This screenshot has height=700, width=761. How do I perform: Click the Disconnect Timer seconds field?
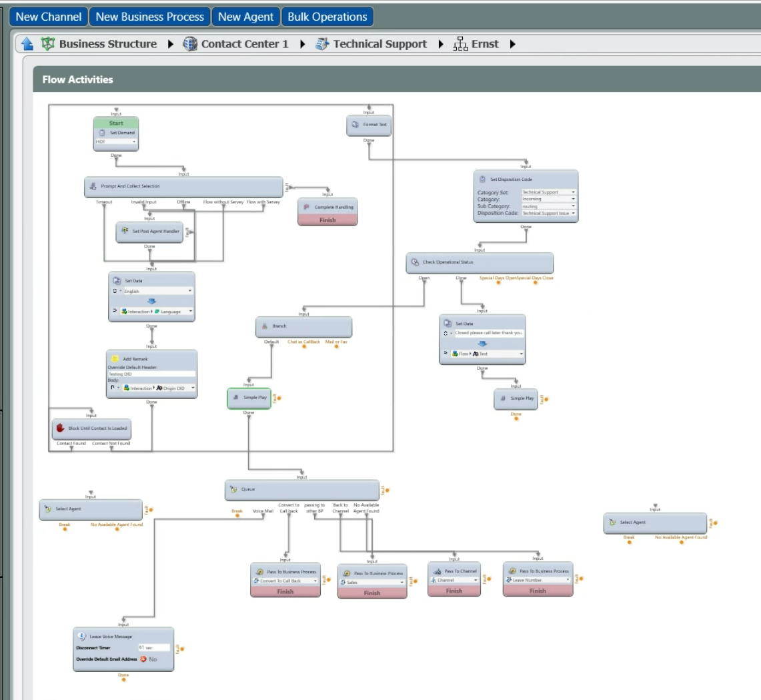[x=153, y=647]
